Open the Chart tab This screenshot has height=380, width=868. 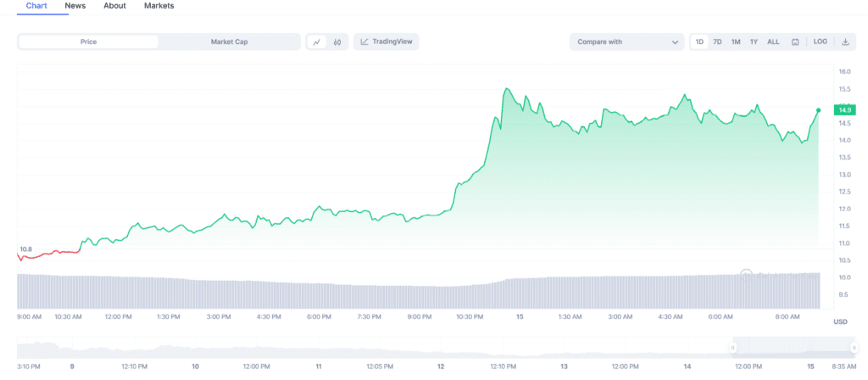point(36,6)
